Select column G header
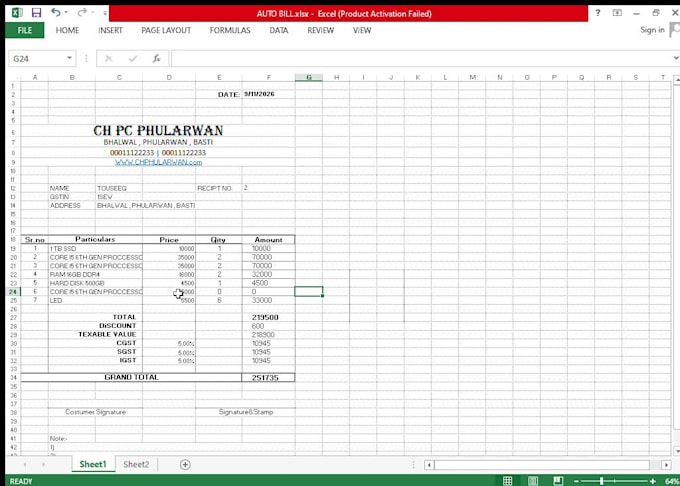680x486 pixels. 309,77
